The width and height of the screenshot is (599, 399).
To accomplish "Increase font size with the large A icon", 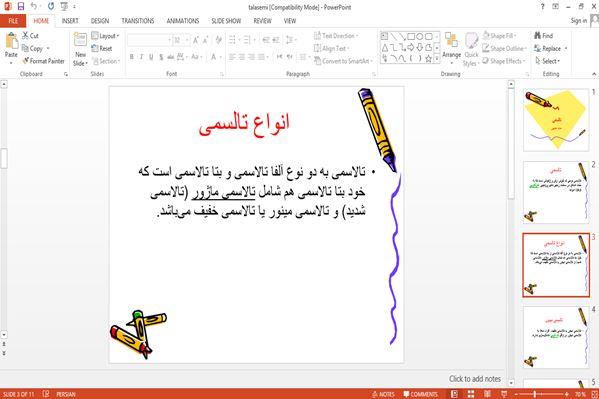I will click(196, 40).
